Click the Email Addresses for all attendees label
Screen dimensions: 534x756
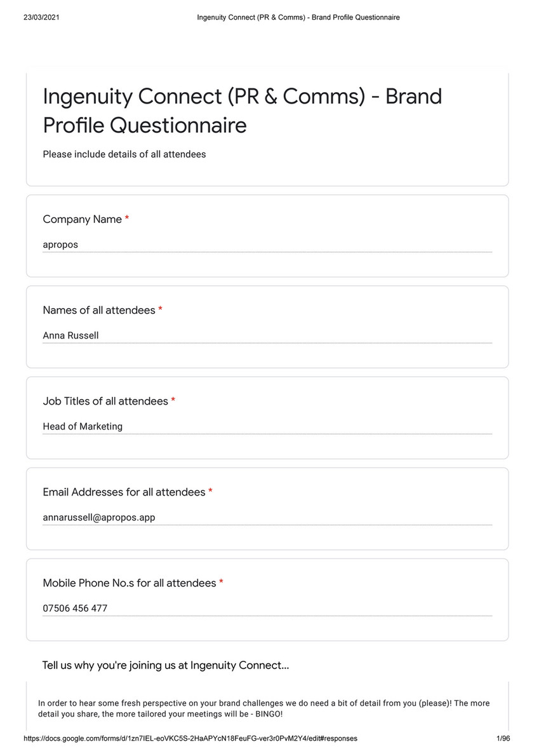click(124, 492)
